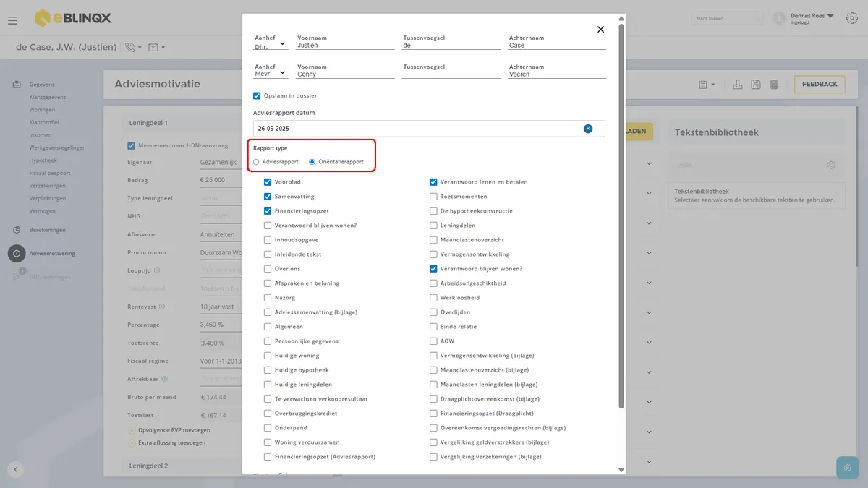Enable the Inhoudsopgave checkbox
The image size is (868, 488).
click(x=268, y=240)
